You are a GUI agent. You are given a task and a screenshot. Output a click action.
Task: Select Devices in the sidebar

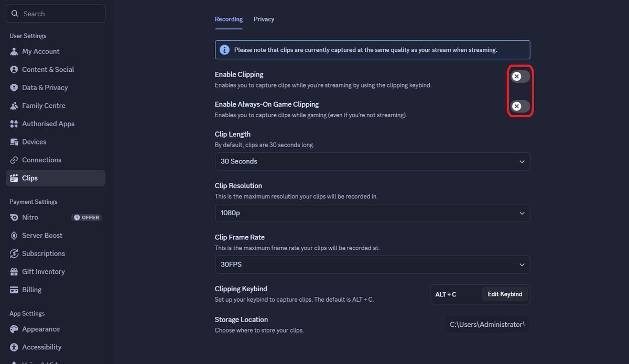tap(56, 142)
